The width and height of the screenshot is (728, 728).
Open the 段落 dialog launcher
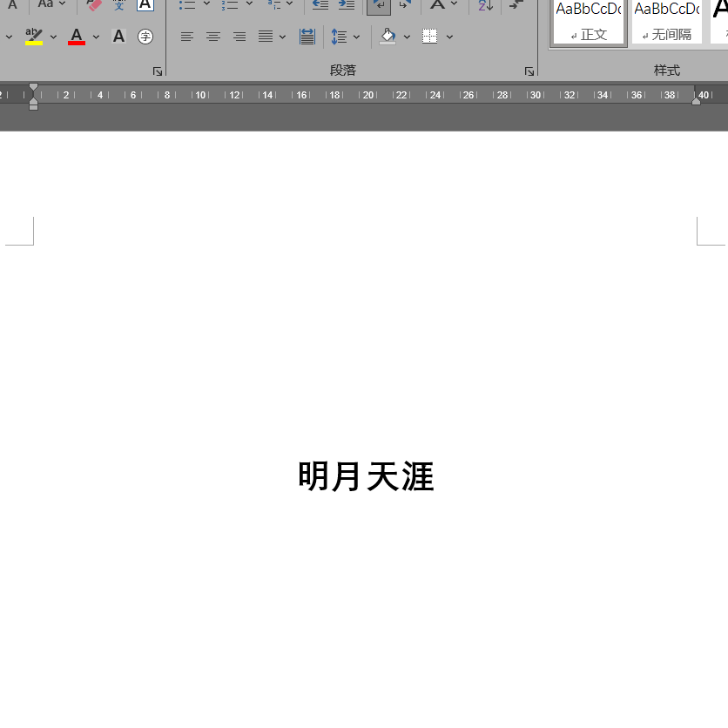pyautogui.click(x=529, y=71)
